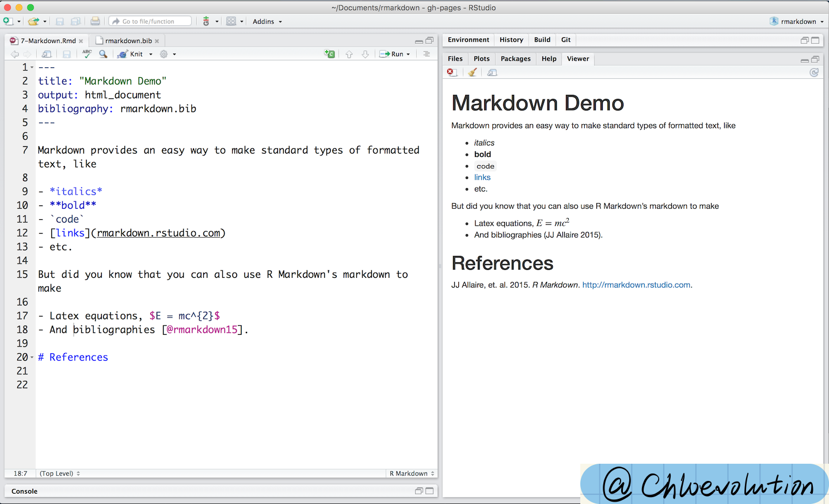Viewport: 829px width, 504px height.
Task: Switch to Environment tab
Action: point(469,40)
